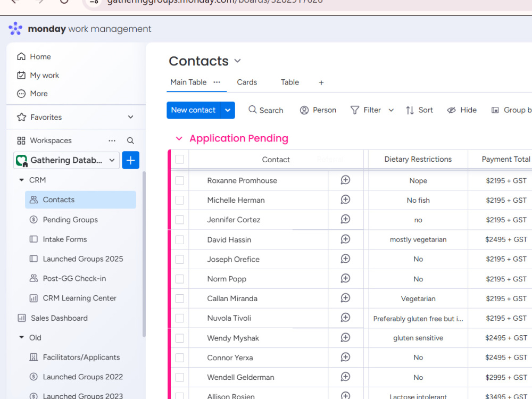Open Filter dropdown arrow

391,110
